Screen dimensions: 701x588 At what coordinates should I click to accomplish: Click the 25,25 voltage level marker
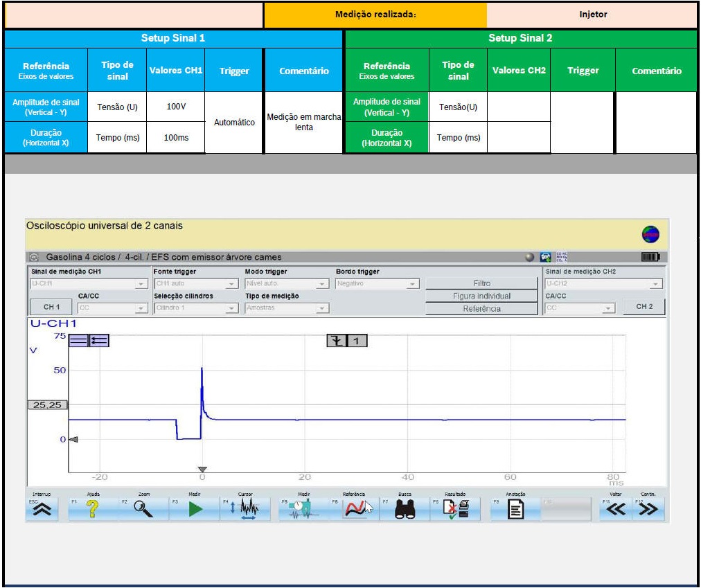[47, 404]
